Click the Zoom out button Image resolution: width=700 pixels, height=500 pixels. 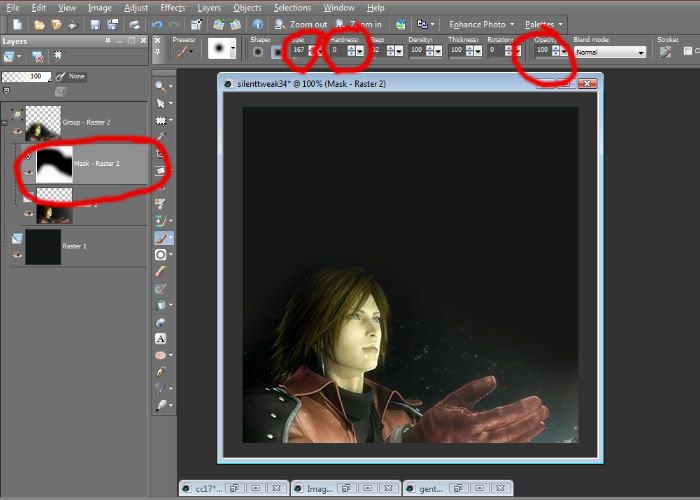pos(301,25)
